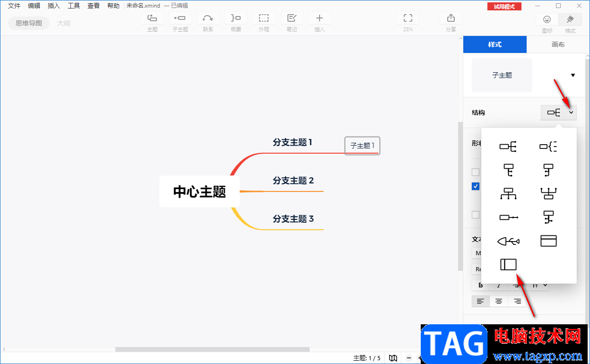Open the 图标 smiley panel
This screenshot has height=364, width=590.
point(547,19)
